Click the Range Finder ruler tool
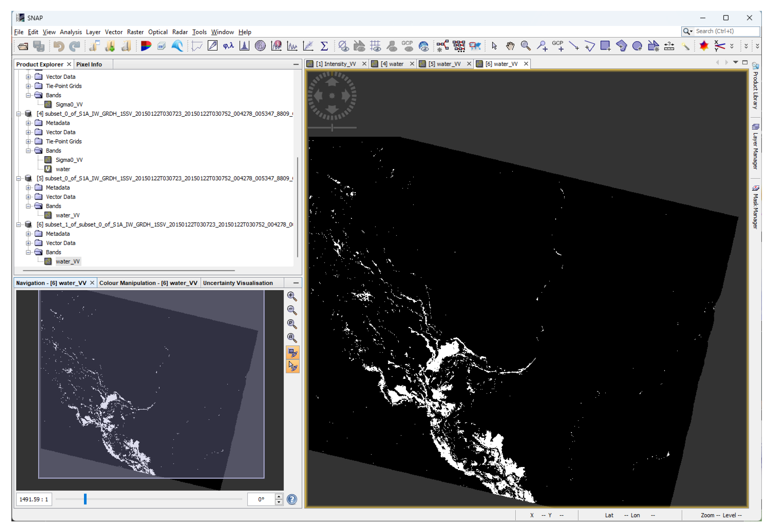The image size is (773, 532). [x=669, y=46]
